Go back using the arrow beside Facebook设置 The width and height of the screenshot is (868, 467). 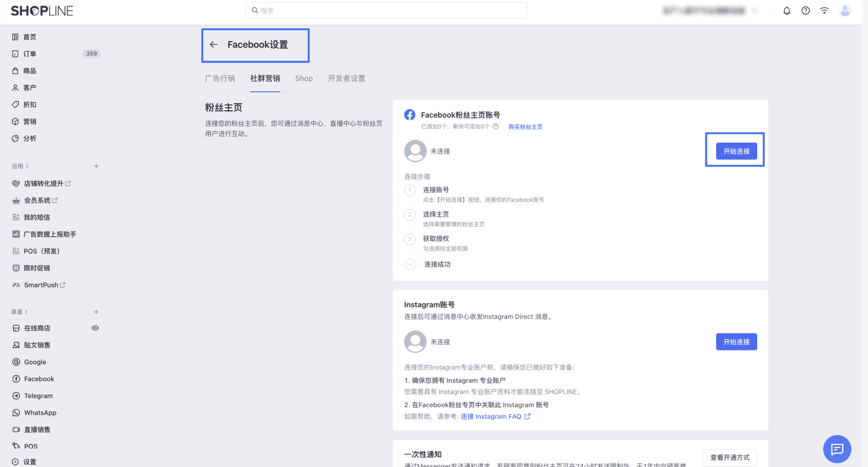point(214,45)
